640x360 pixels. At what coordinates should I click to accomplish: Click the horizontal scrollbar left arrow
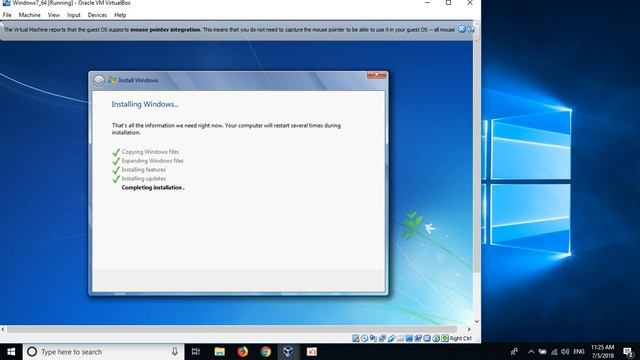3,329
